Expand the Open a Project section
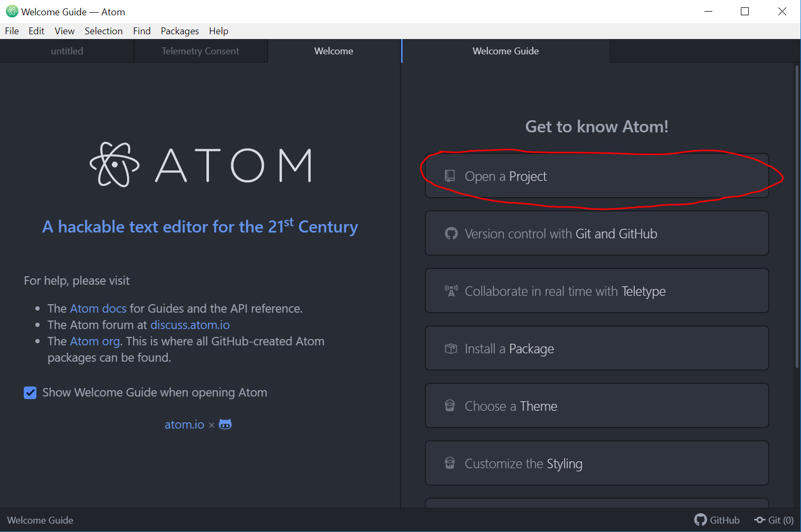 coord(597,176)
